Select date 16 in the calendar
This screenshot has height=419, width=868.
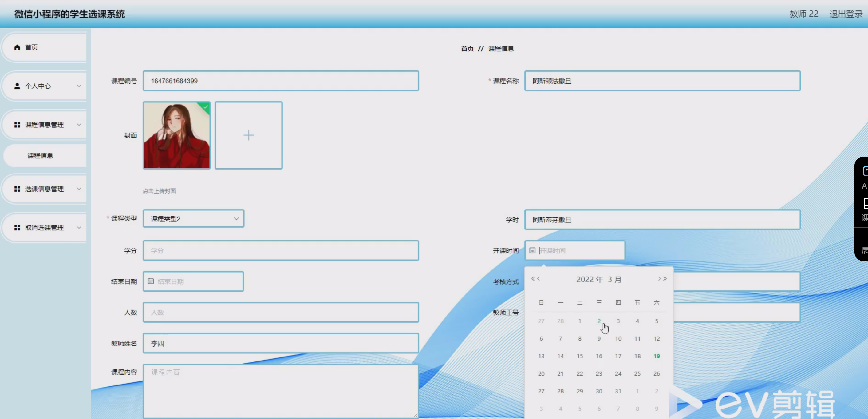click(x=599, y=356)
